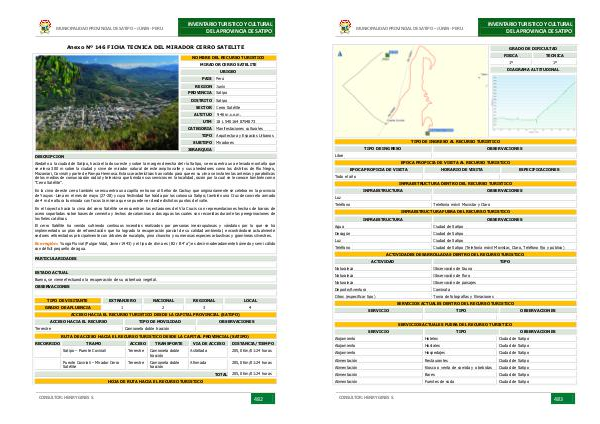Click the 'Nacional' column header
This screenshot has height=424, width=600.
163,300
